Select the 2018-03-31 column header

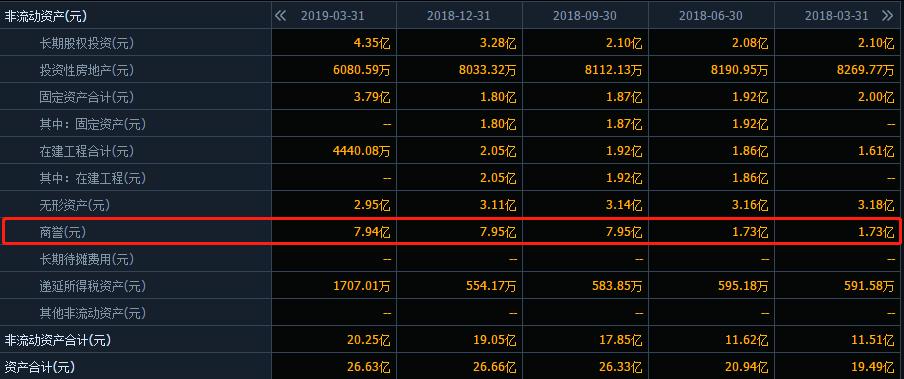[837, 16]
